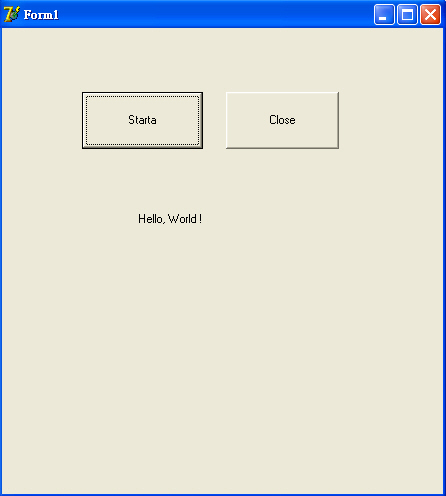This screenshot has width=446, height=496.
Task: Close Form1 using the red X
Action: [x=430, y=15]
